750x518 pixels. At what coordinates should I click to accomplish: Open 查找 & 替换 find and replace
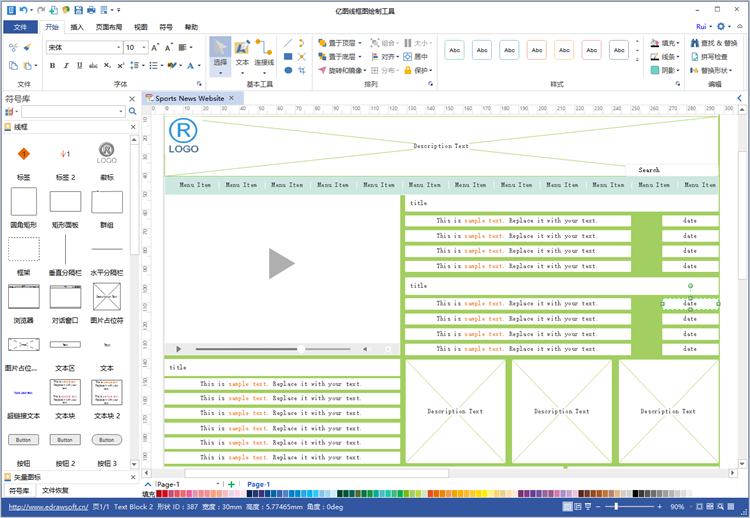click(712, 43)
